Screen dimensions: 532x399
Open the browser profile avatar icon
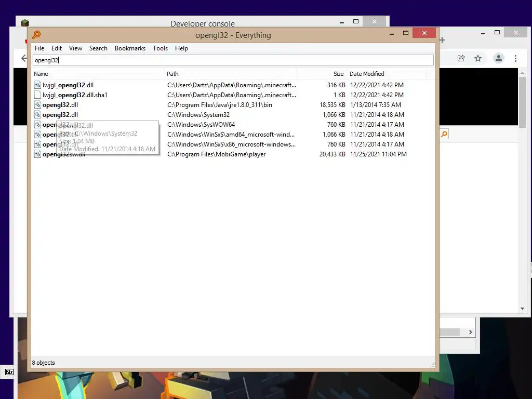pos(498,58)
